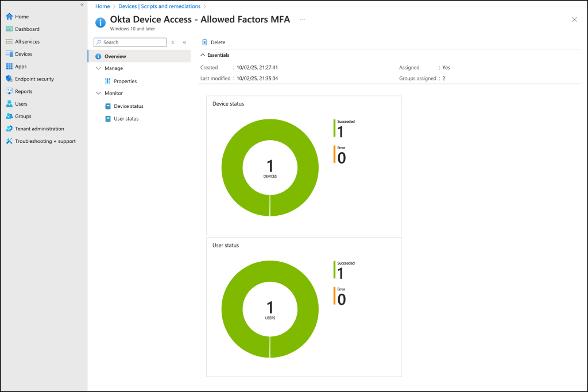
Task: Open Device status under Monitor
Action: pos(128,106)
